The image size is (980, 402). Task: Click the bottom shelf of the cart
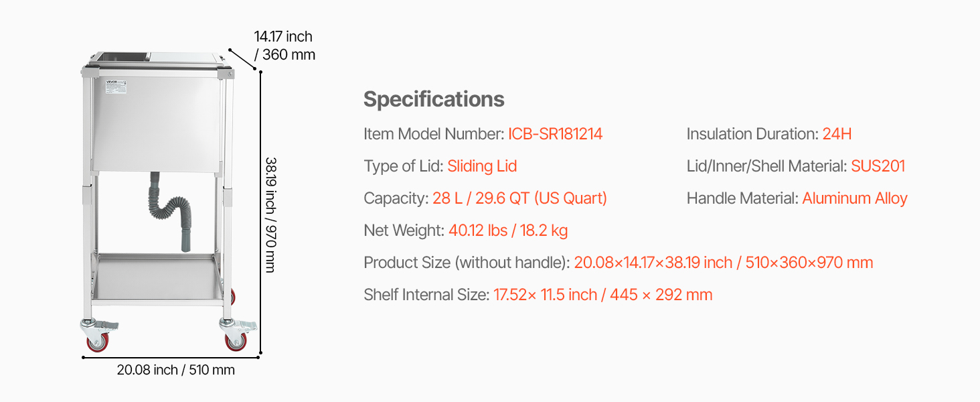point(157,281)
